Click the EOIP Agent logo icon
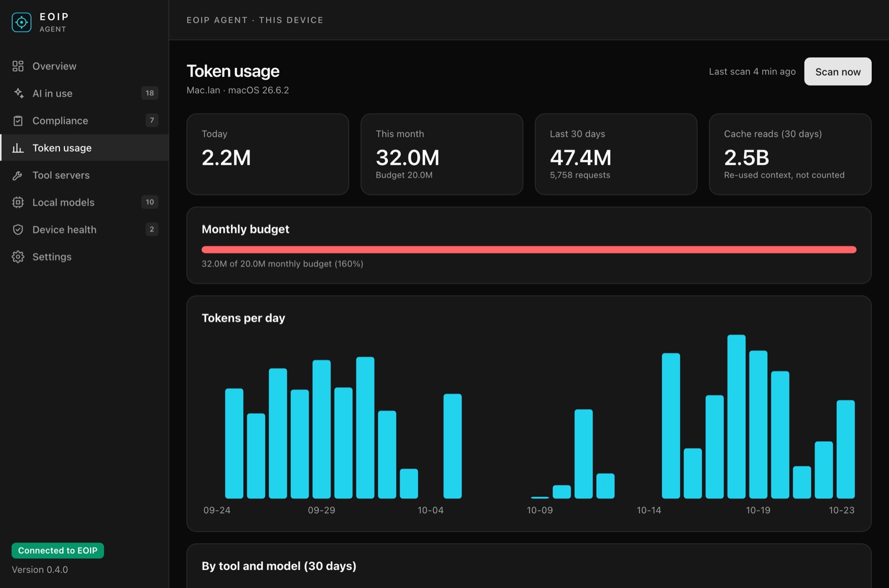Screen dimensions: 889x588 coord(22,22)
